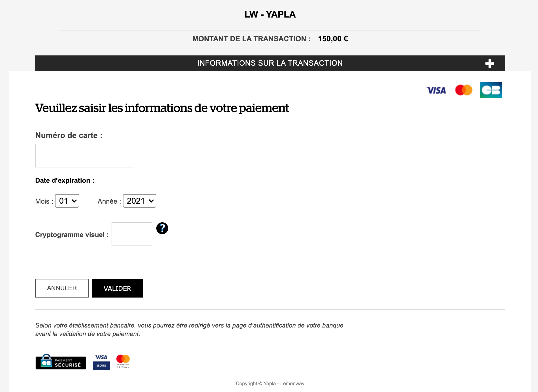Click the CB Paiement Sécurisé badge
This screenshot has width=538, height=392.
click(61, 362)
